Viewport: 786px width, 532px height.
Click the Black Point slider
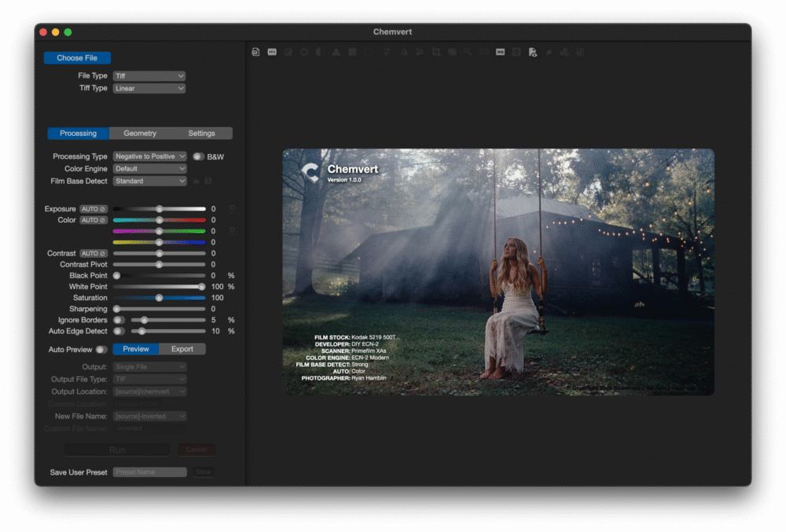160,276
